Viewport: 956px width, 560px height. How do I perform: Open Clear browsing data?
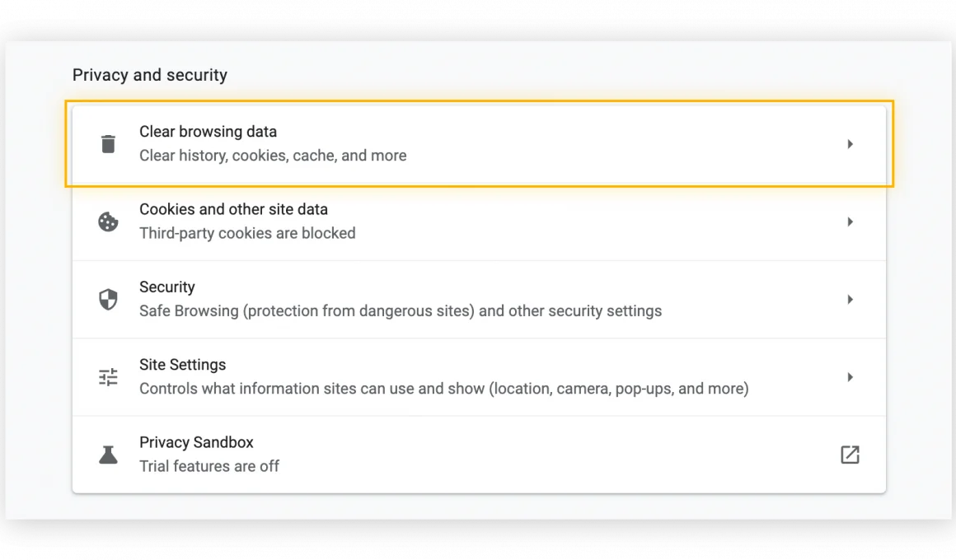click(x=208, y=132)
